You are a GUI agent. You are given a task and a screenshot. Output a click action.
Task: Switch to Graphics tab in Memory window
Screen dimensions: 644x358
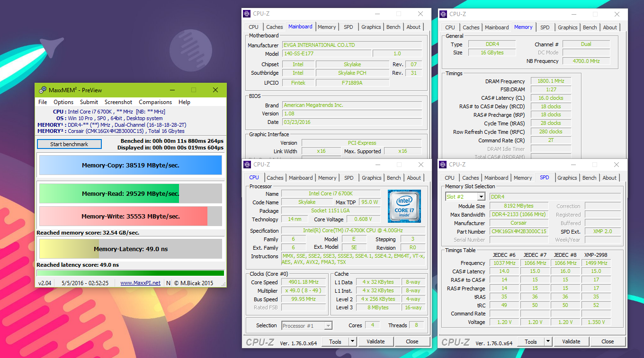pos(567,27)
